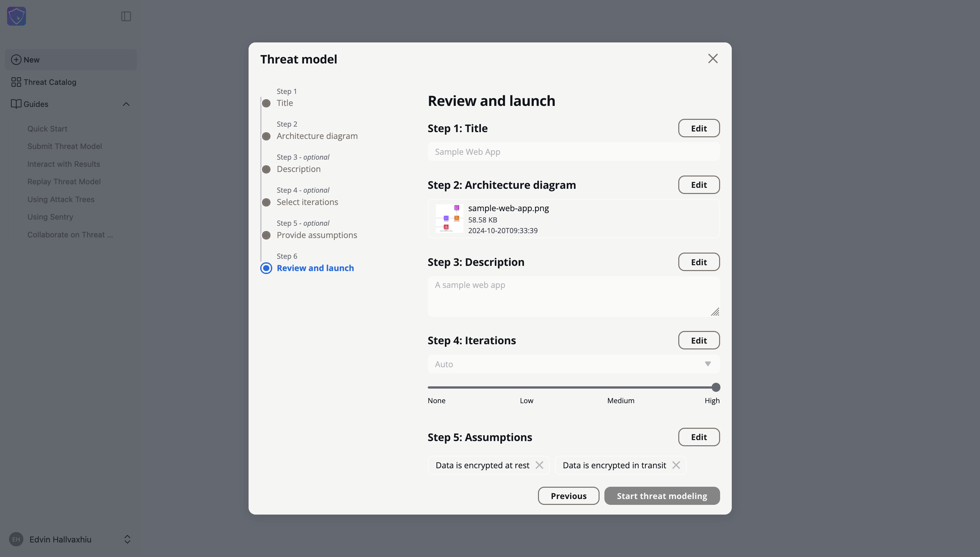The width and height of the screenshot is (980, 557).
Task: Select the Review and launch step radio
Action: point(266,268)
